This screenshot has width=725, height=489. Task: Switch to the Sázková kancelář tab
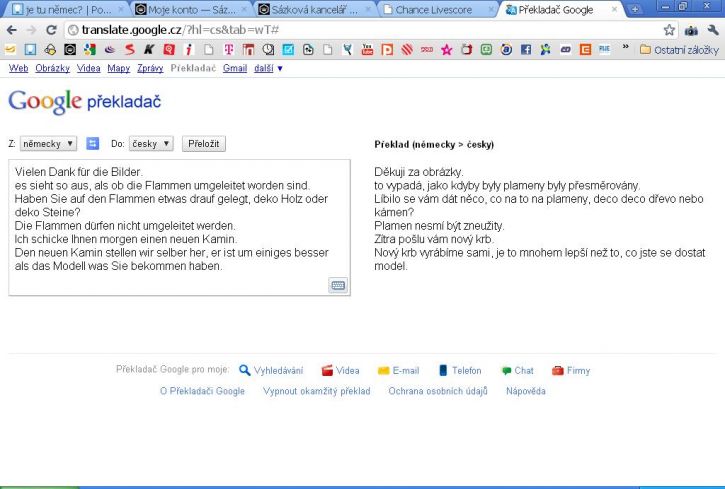click(x=314, y=10)
